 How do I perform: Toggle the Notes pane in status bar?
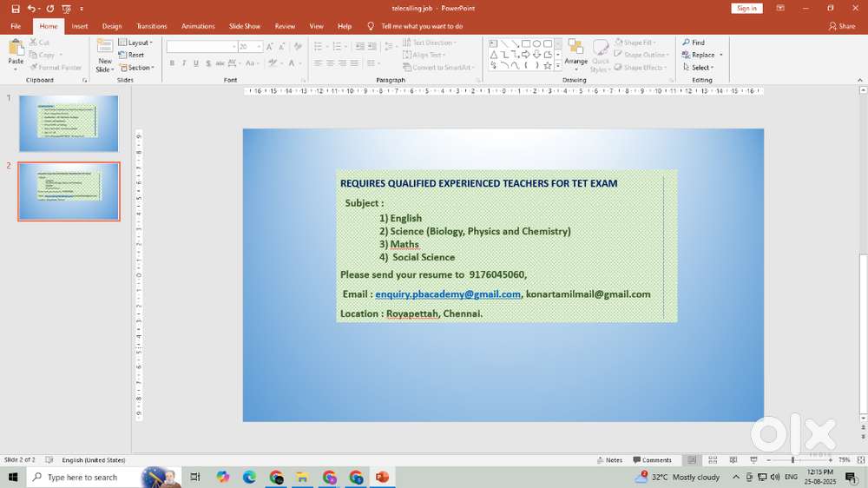point(609,460)
